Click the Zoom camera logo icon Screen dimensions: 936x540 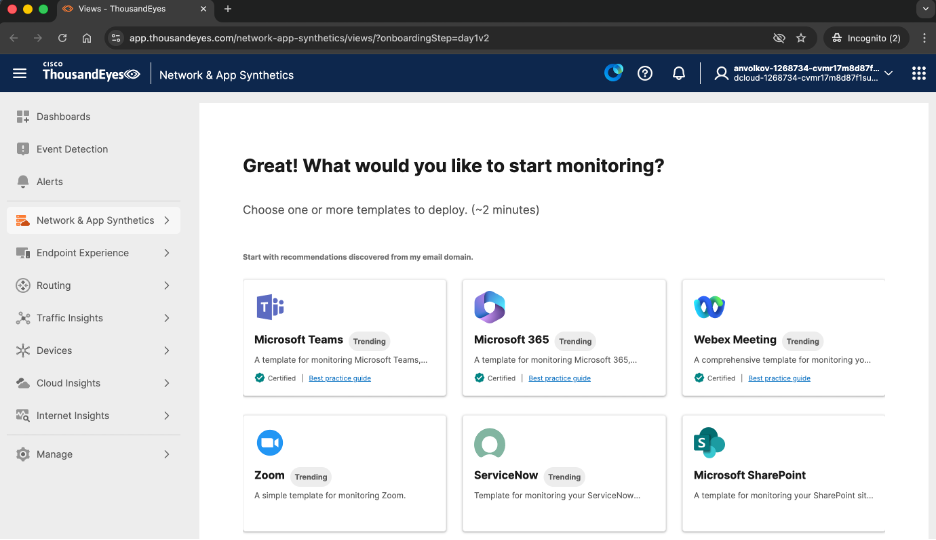click(270, 443)
